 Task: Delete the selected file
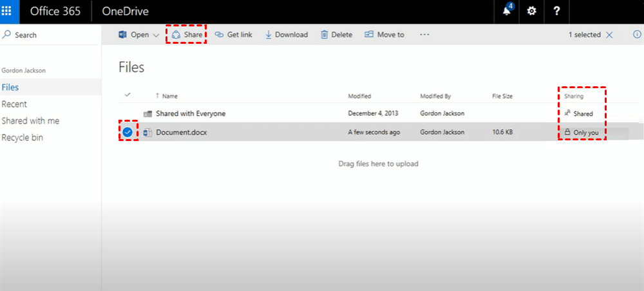(336, 35)
